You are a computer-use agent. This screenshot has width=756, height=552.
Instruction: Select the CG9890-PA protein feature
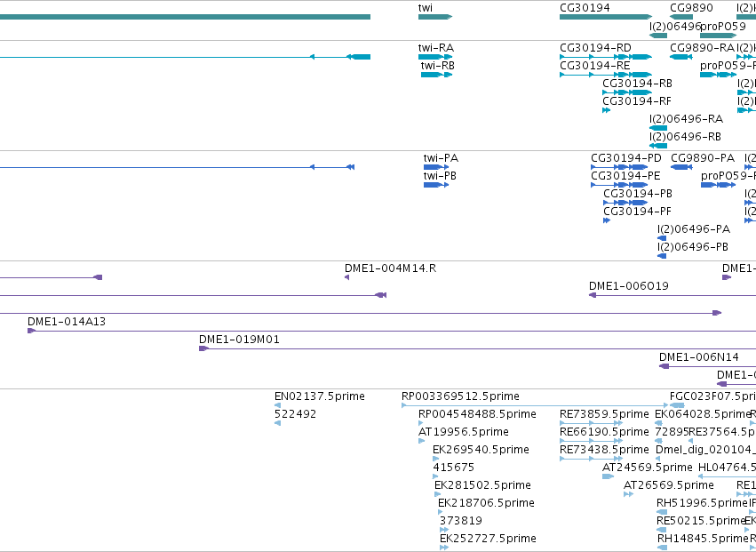(x=681, y=167)
